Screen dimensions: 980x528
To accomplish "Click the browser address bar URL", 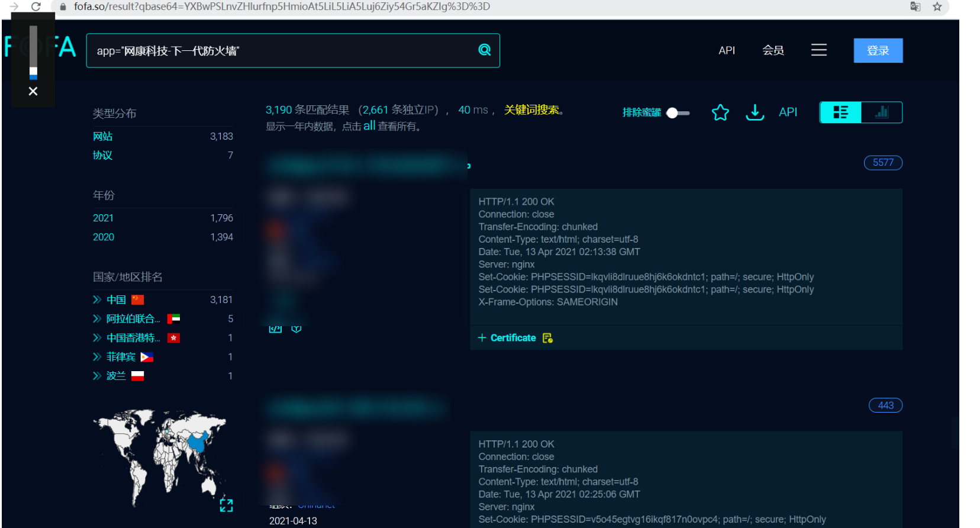I will pyautogui.click(x=282, y=7).
